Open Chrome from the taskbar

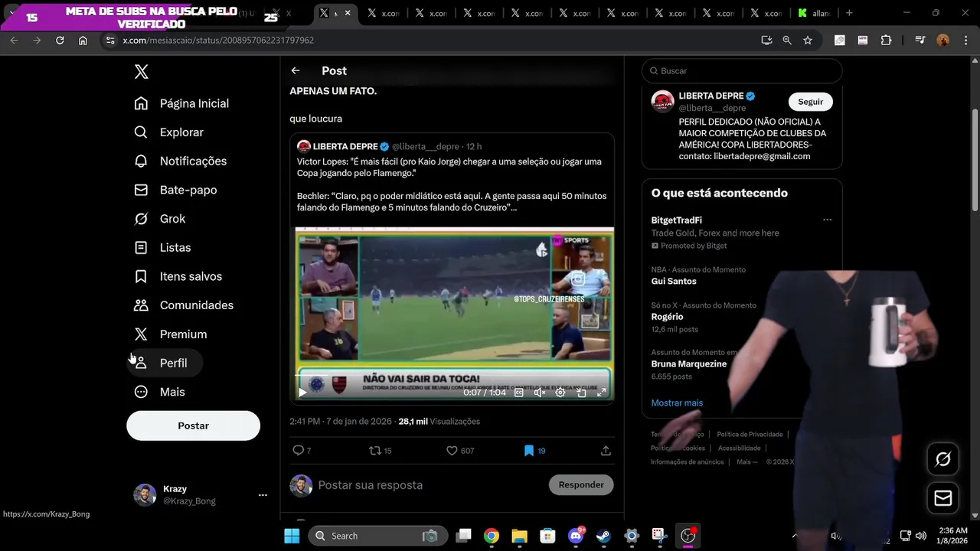click(492, 536)
